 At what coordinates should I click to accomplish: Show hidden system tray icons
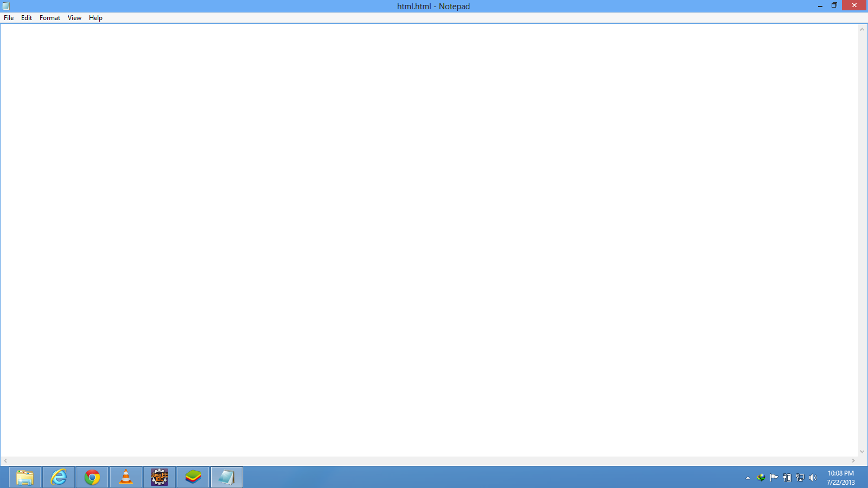click(748, 478)
